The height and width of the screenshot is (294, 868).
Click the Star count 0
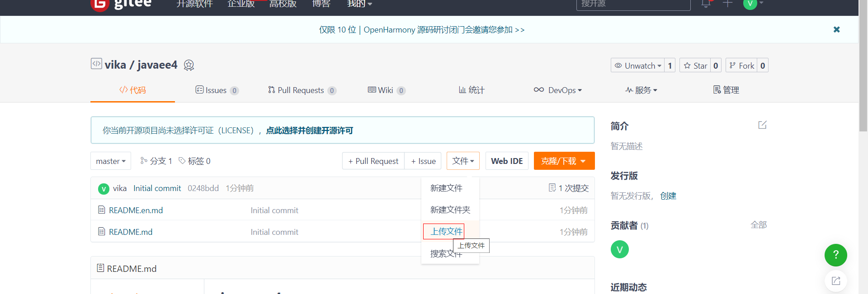point(716,65)
